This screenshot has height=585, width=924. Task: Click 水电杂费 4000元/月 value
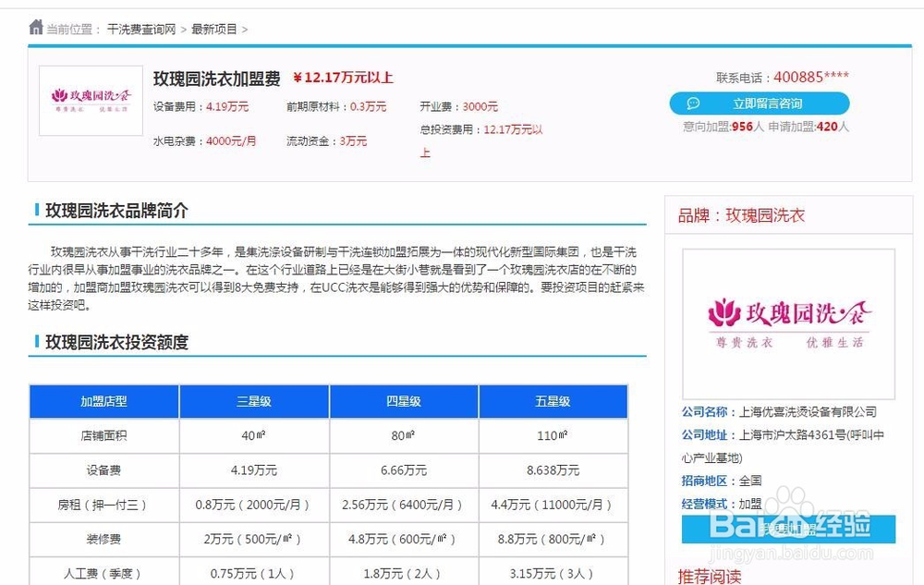[231, 141]
